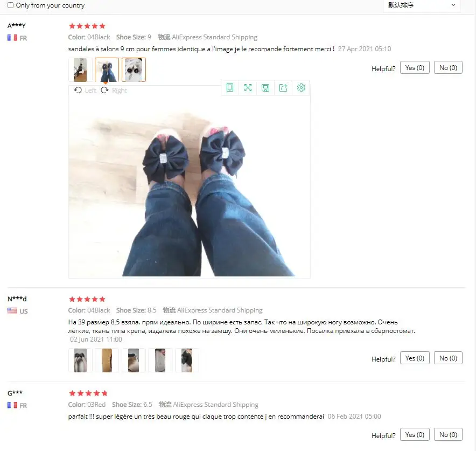Open first thumbnail in A***Y's review
Viewport: 476px width, 451px height.
pyautogui.click(x=80, y=70)
